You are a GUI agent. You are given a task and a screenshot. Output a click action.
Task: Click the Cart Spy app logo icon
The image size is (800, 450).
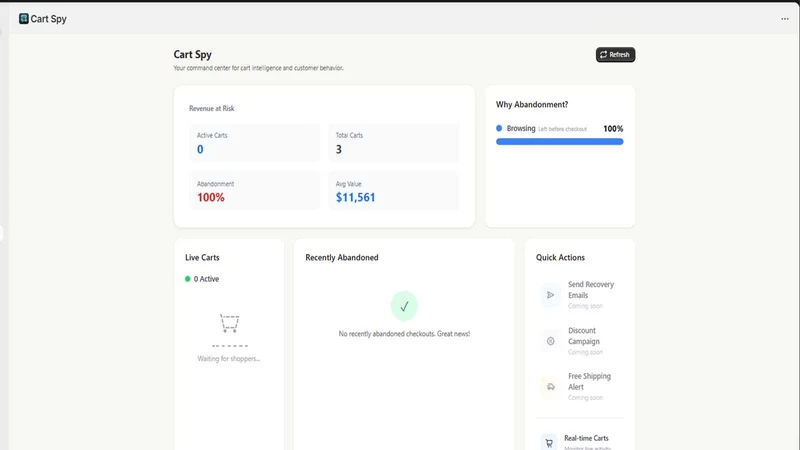(23, 19)
